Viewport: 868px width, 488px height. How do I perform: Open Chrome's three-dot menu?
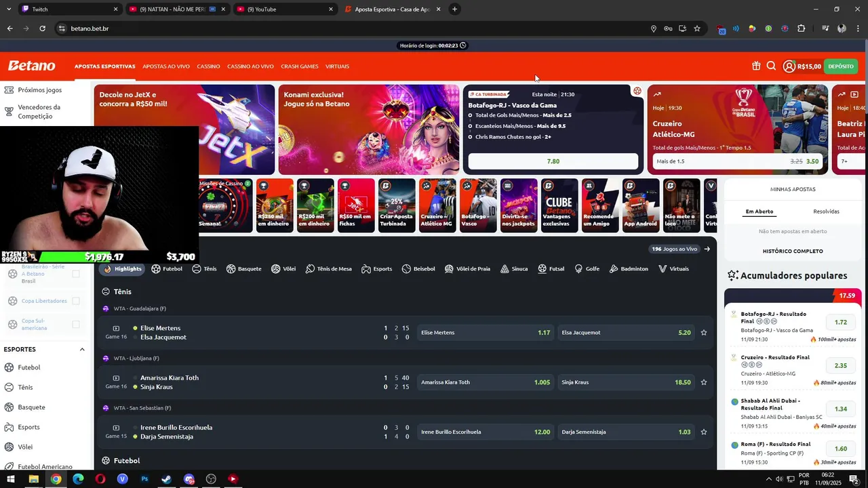pyautogui.click(x=857, y=28)
